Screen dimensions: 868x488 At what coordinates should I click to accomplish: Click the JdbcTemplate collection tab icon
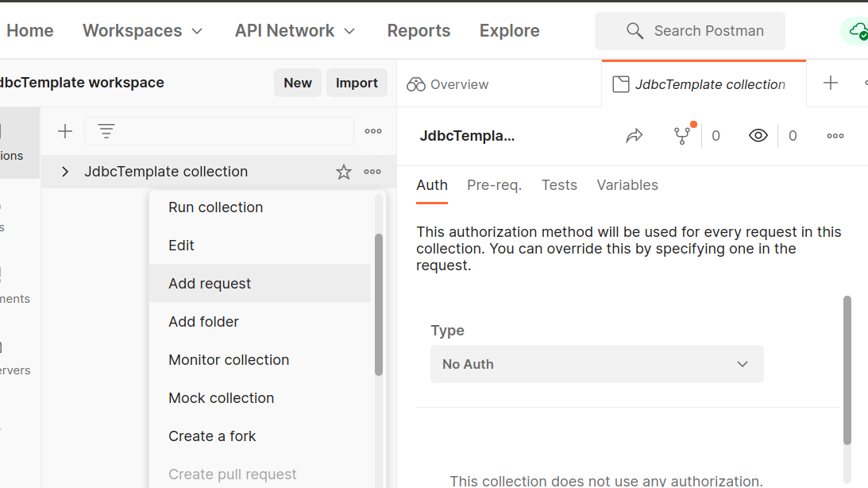point(621,84)
